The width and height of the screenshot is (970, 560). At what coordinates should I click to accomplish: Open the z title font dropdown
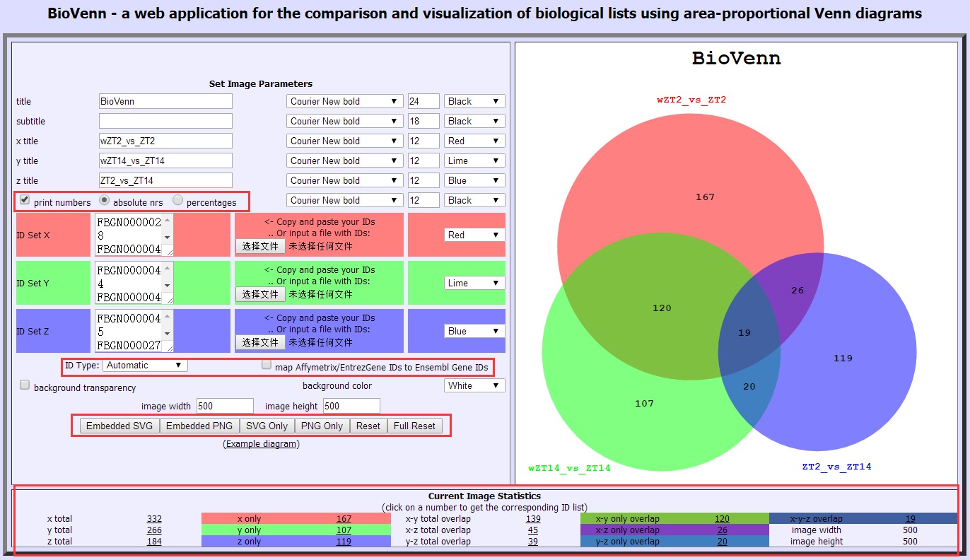(344, 180)
